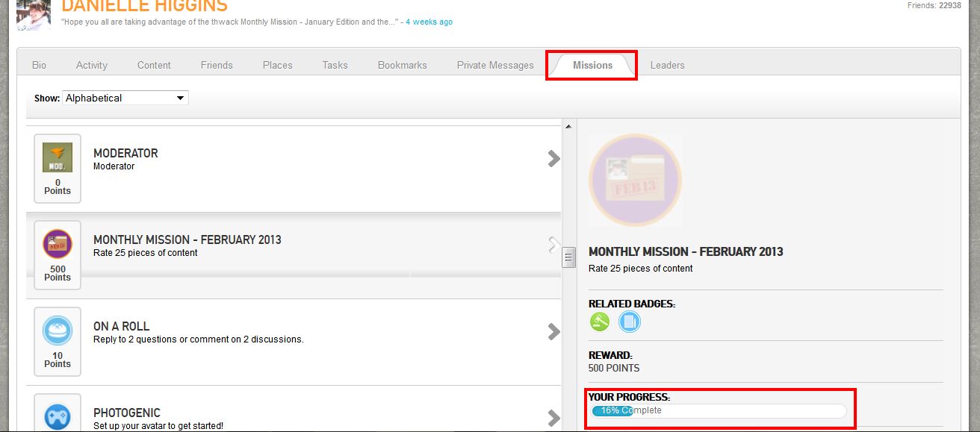980x432 pixels.
Task: Click the mission list scrollbar up arrow
Action: 568,127
